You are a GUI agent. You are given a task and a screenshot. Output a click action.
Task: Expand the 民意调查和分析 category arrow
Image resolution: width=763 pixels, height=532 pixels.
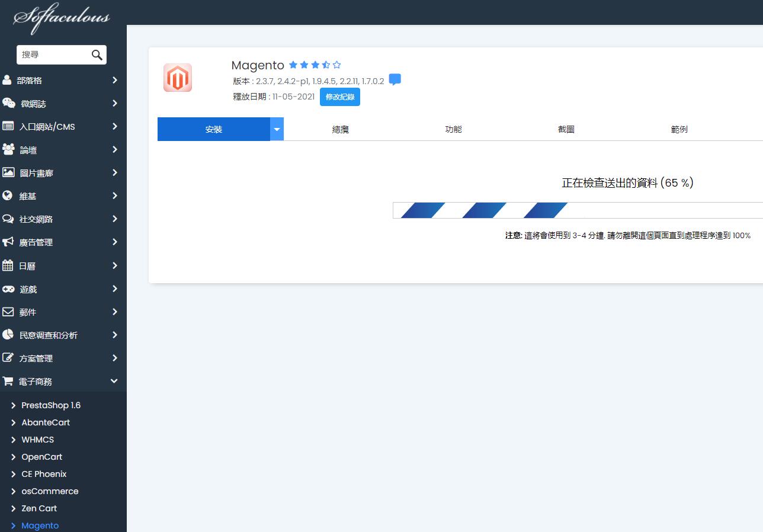pos(115,335)
